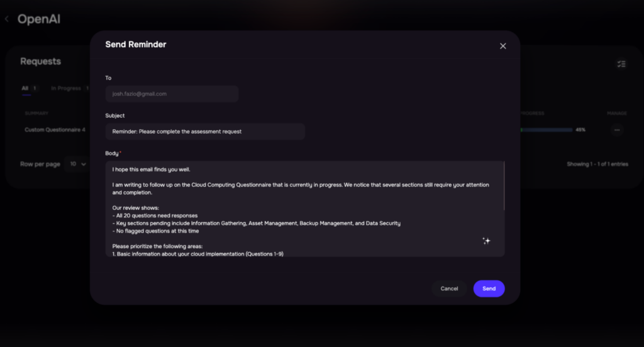
Task: Open the Custom Questionnaire 4 row
Action: [x=55, y=130]
